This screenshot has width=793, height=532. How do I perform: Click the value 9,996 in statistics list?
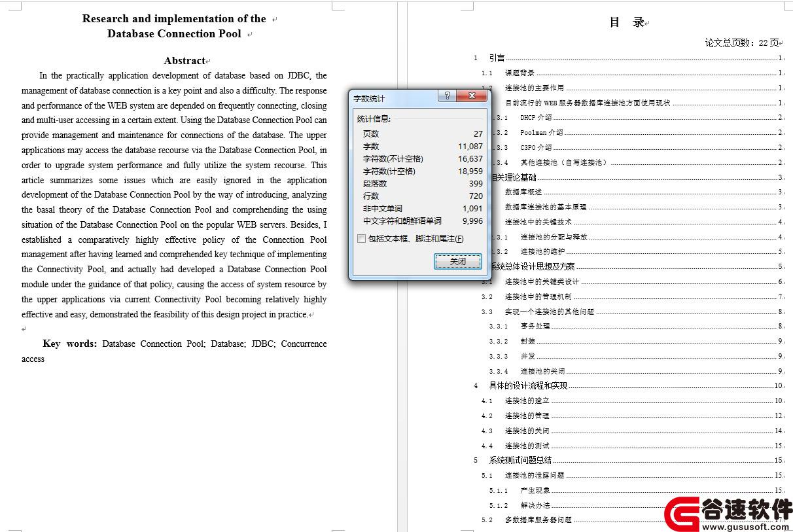[472, 221]
